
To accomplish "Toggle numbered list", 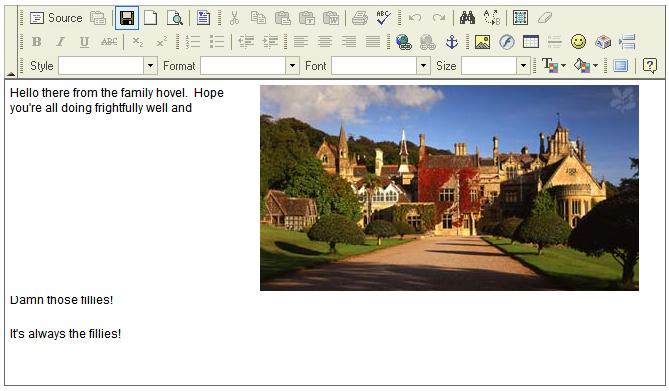I will [x=193, y=42].
